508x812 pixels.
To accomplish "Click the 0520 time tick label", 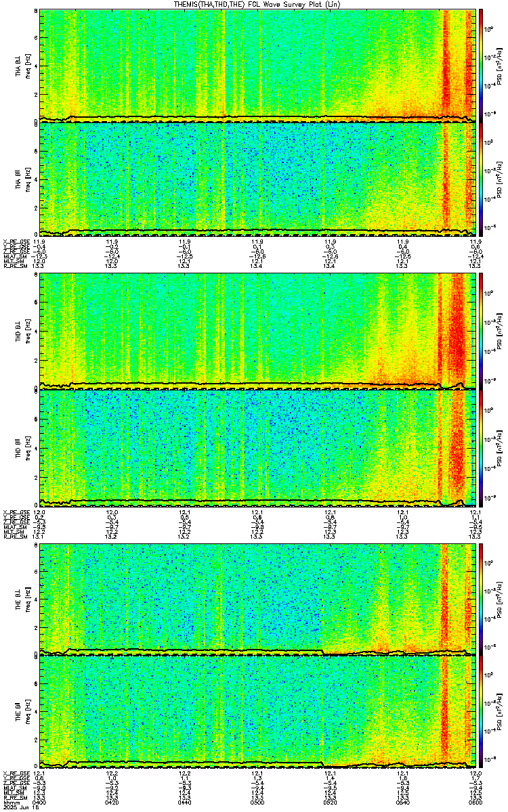I will pos(330,801).
